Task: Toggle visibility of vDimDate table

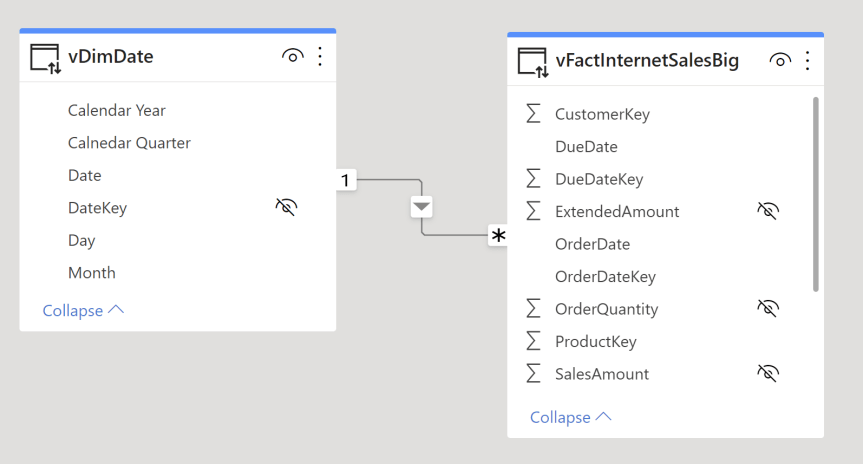Action: pyautogui.click(x=292, y=57)
